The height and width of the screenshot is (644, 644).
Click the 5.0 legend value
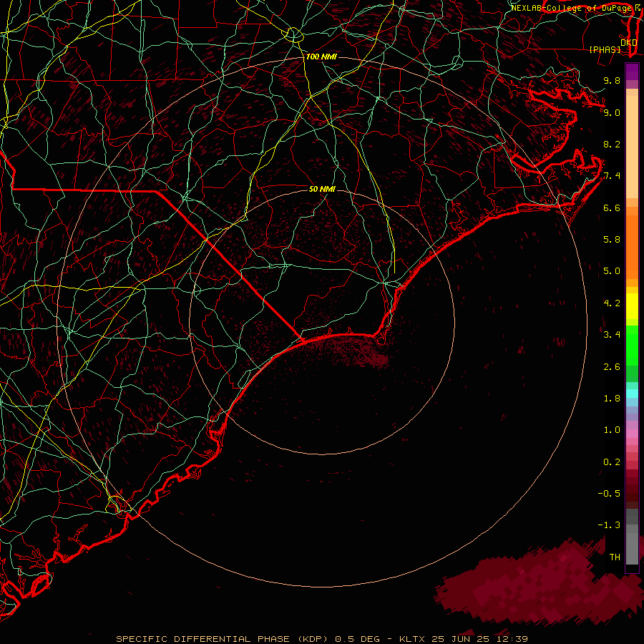(x=612, y=271)
